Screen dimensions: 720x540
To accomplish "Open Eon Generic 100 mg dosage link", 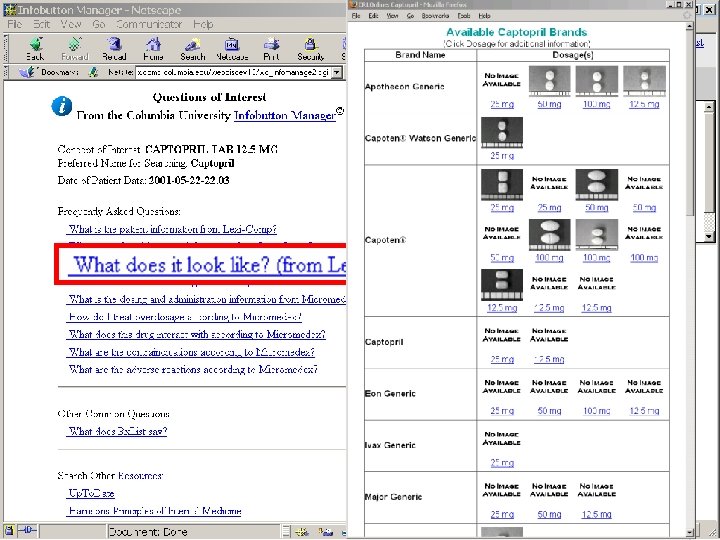I will (x=596, y=411).
